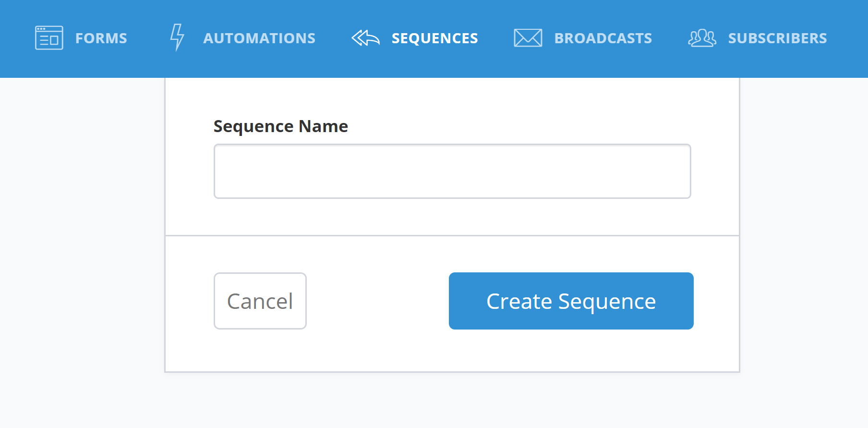Click inside the Sequence Name input field
Screen dimensions: 868x428
click(452, 171)
